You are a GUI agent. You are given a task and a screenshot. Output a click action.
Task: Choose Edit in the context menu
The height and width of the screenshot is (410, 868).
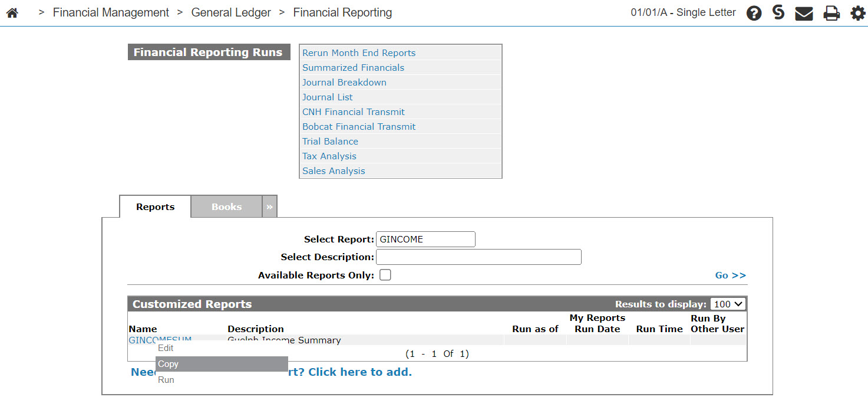pos(166,348)
